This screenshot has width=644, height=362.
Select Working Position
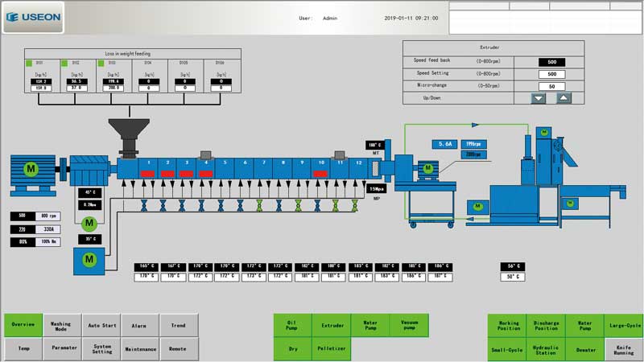(x=508, y=326)
